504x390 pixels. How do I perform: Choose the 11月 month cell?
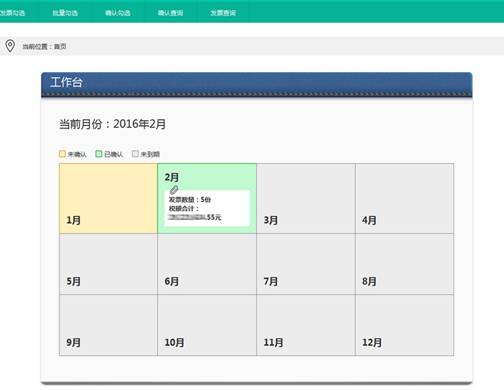coord(306,325)
